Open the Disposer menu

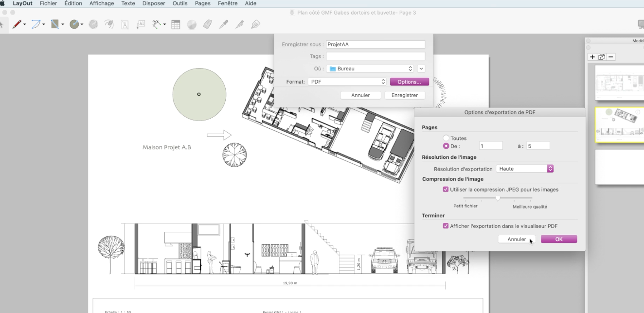click(154, 3)
